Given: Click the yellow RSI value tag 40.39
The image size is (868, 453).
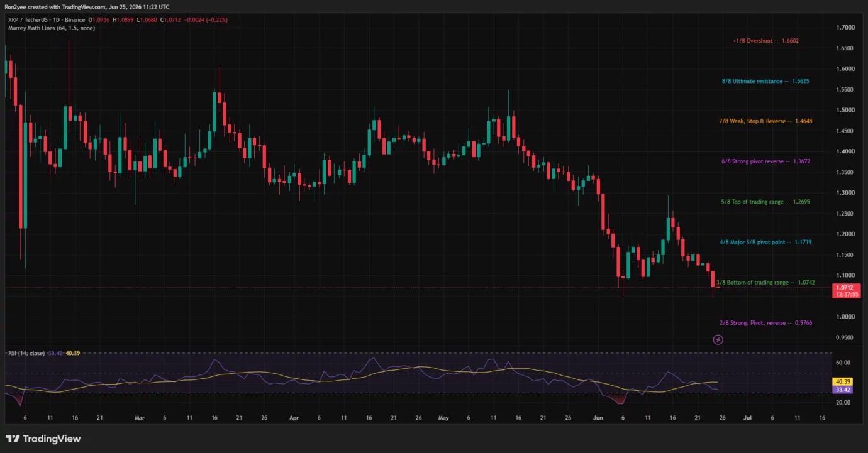Looking at the screenshot, I should click(842, 381).
